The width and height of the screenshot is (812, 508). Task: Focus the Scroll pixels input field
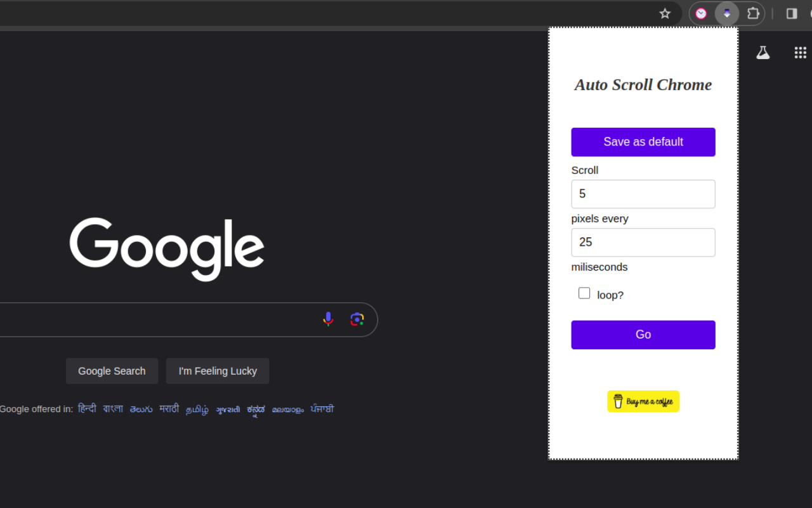[x=643, y=194]
